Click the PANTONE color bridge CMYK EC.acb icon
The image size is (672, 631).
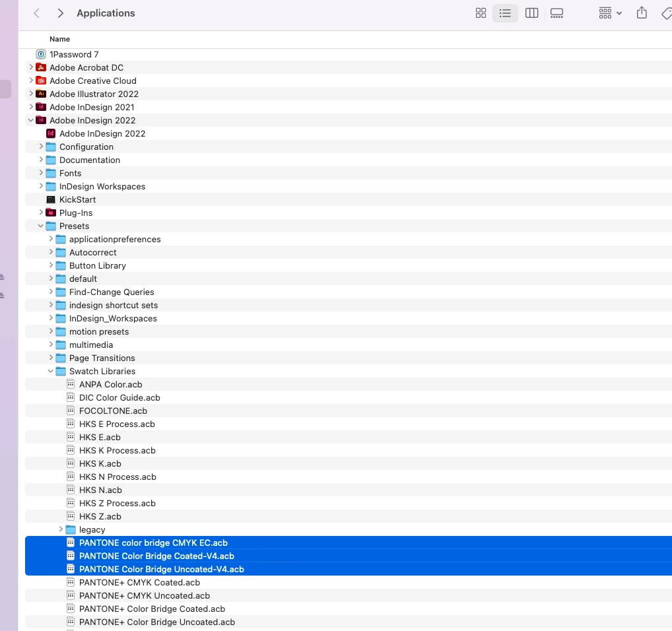[x=71, y=543]
